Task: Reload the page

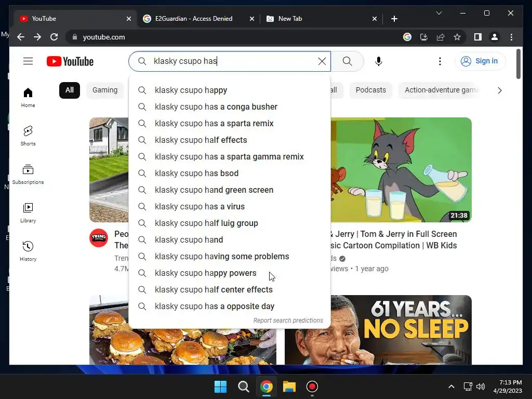Action: coord(54,37)
